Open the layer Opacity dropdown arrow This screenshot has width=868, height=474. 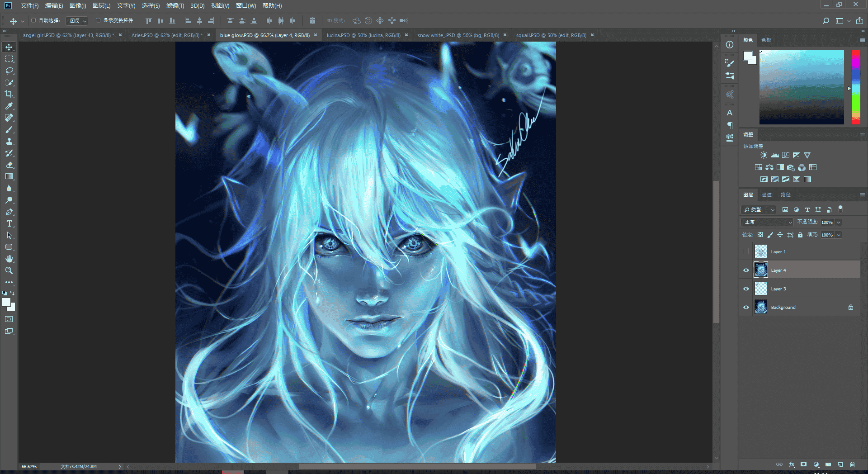pyautogui.click(x=839, y=222)
